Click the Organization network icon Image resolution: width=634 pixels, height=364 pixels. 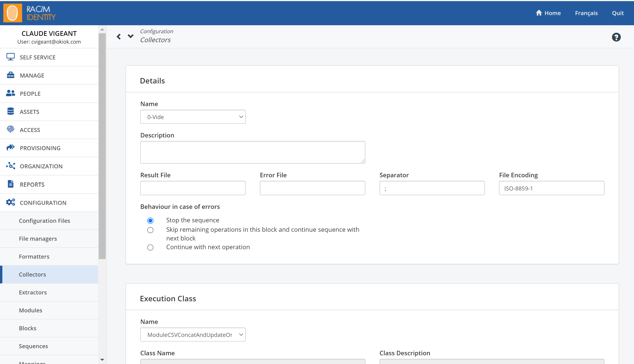coord(11,166)
